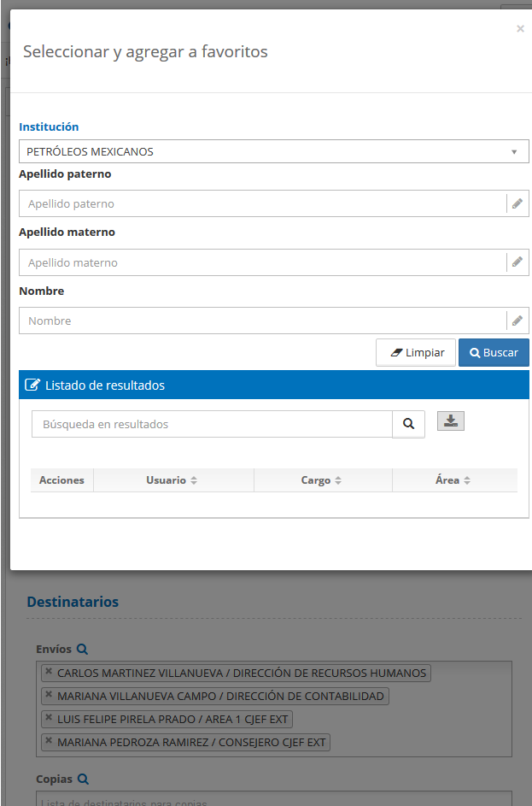532x806 pixels.
Task: Click the edit icon beside Listado de resultados
Action: coord(32,385)
